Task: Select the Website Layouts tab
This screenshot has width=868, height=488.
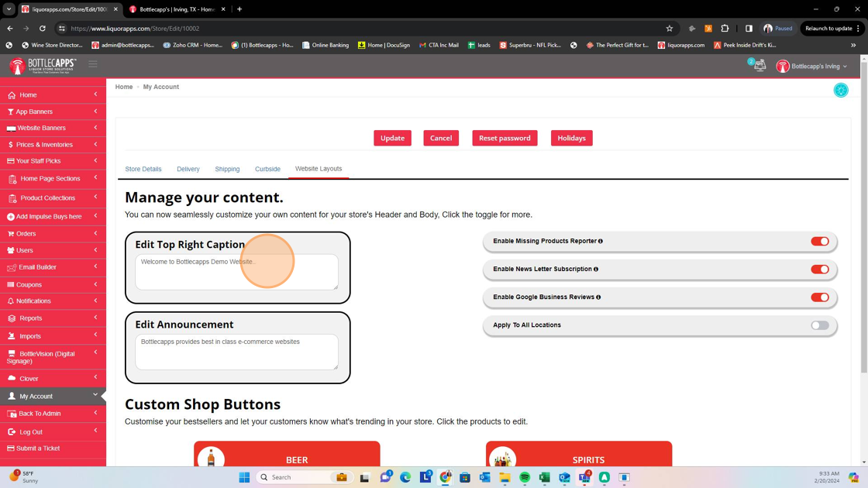Action: tap(319, 169)
